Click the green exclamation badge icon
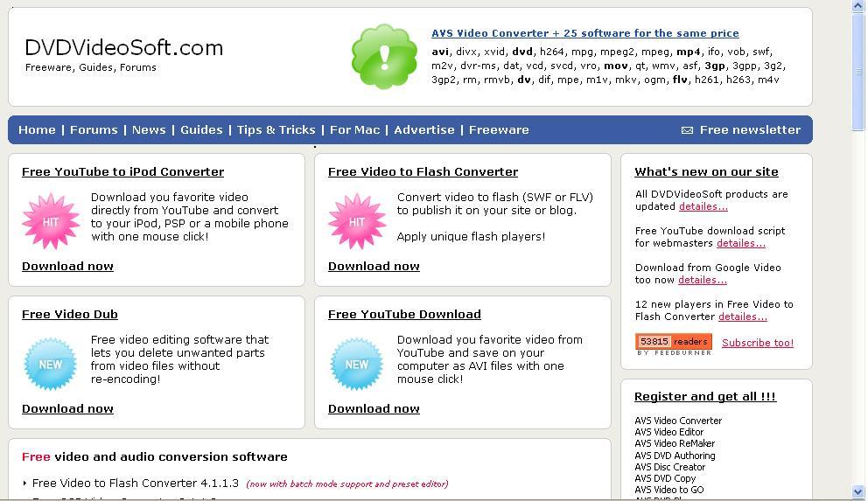 tap(384, 57)
